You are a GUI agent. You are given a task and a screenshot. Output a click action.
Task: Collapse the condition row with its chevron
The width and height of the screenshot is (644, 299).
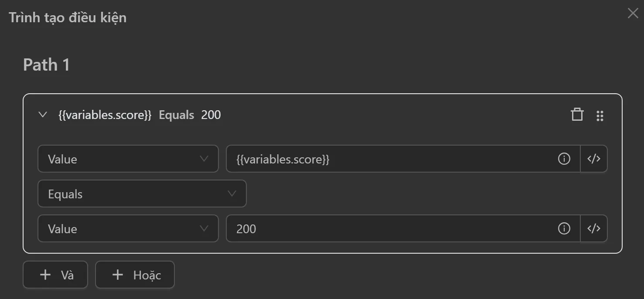coord(43,115)
